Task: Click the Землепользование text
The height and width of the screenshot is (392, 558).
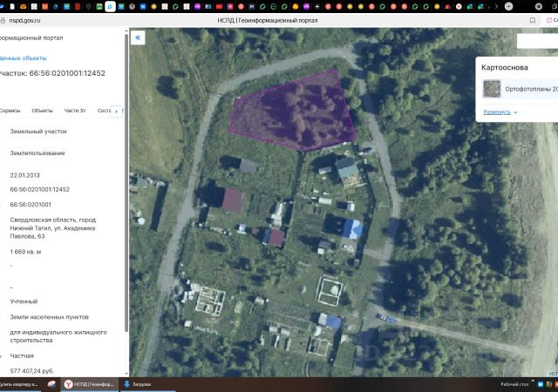Action: click(37, 153)
